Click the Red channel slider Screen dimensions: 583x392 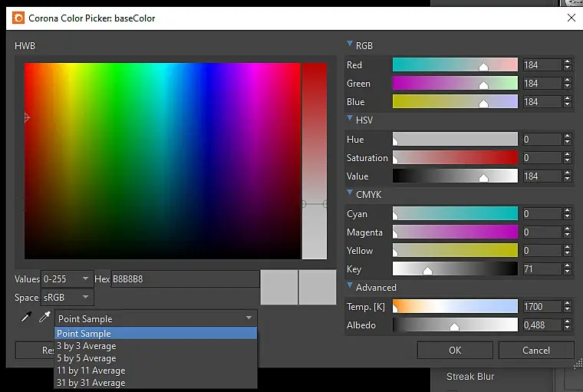coord(455,65)
